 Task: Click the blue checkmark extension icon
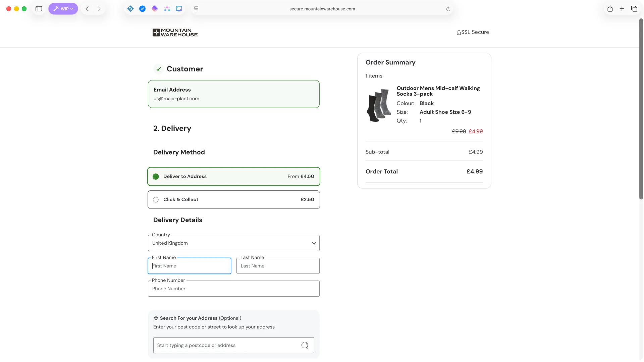pos(143,9)
